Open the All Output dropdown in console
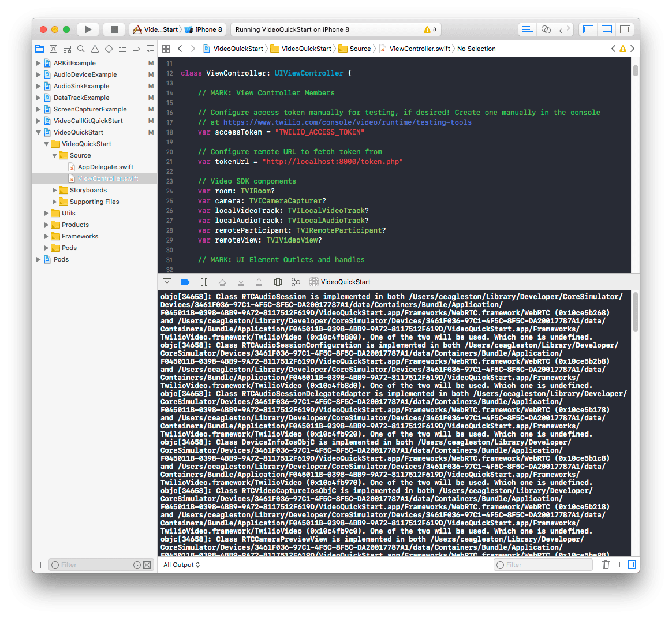This screenshot has height=619, width=672. click(181, 565)
